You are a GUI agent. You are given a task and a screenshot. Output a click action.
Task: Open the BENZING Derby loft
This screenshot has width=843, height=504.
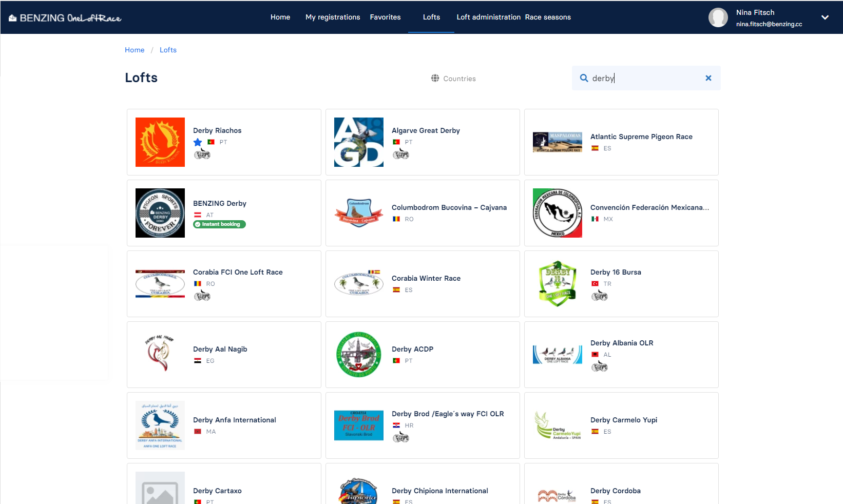[x=220, y=203]
